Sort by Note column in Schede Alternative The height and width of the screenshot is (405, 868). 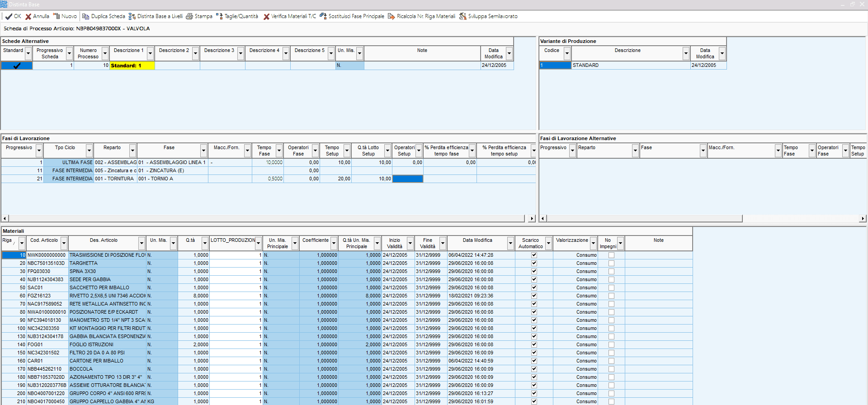[x=422, y=53]
